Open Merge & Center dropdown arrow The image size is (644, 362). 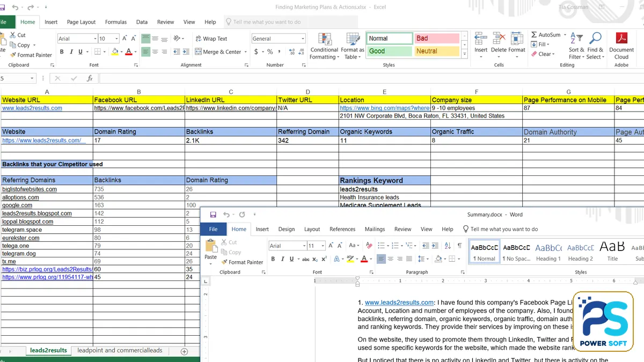tap(246, 52)
